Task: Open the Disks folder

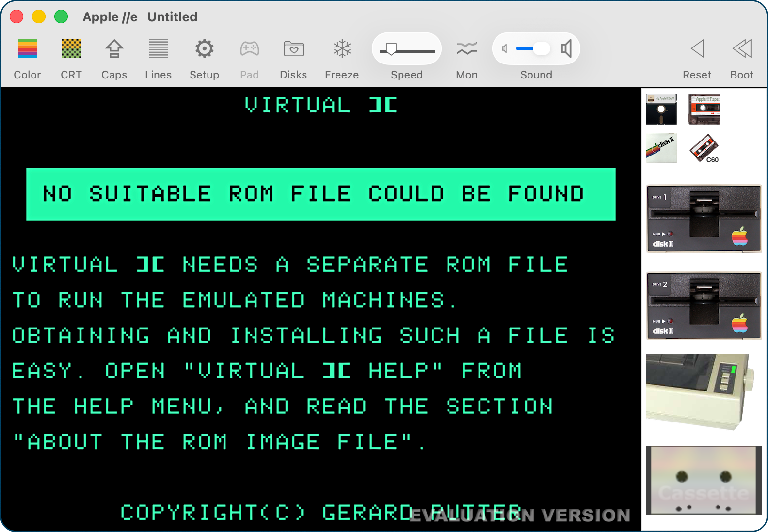Action: point(293,48)
